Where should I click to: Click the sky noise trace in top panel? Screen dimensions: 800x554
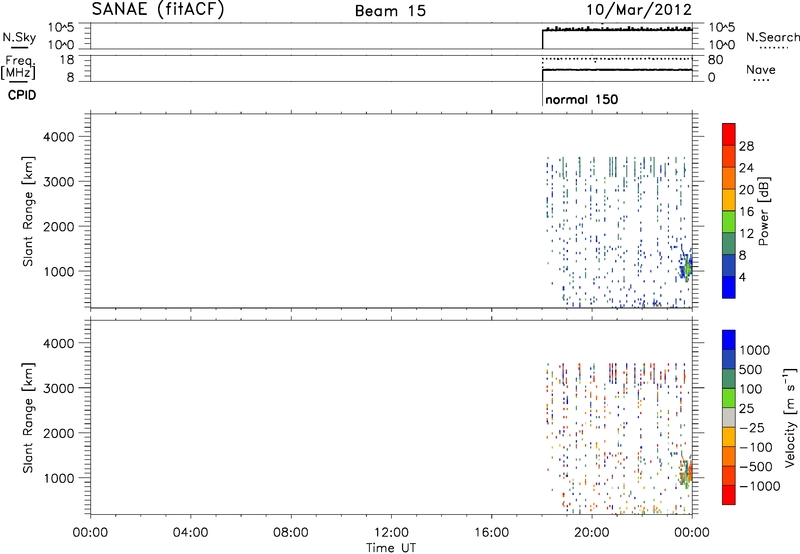tap(617, 30)
